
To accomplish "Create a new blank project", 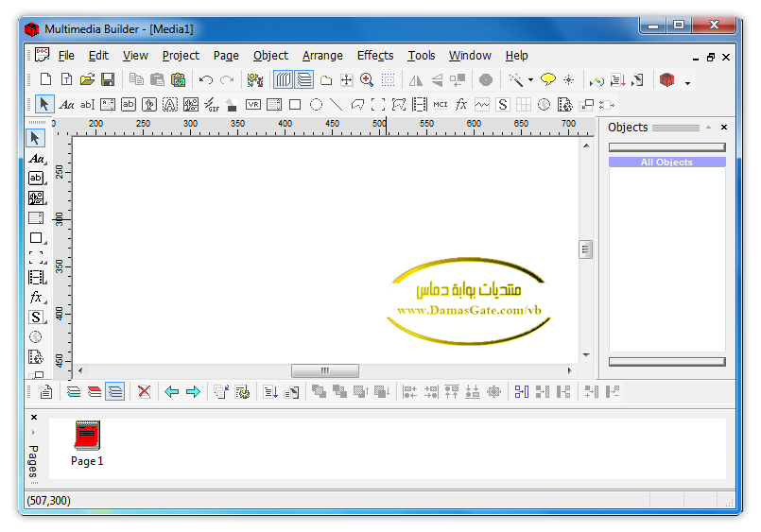I will pyautogui.click(x=45, y=79).
